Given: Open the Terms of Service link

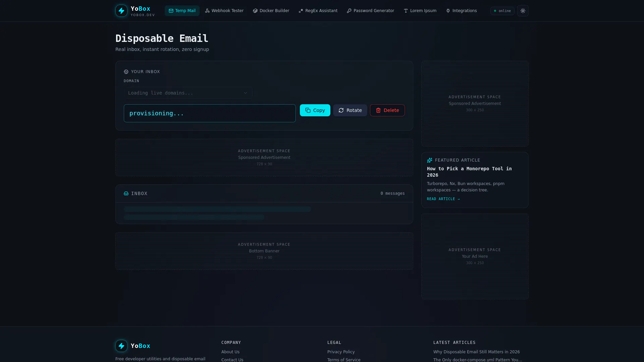Looking at the screenshot, I should click(x=344, y=360).
